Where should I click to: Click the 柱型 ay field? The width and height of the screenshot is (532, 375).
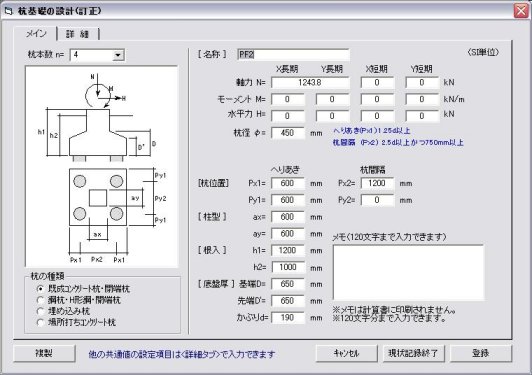287,233
